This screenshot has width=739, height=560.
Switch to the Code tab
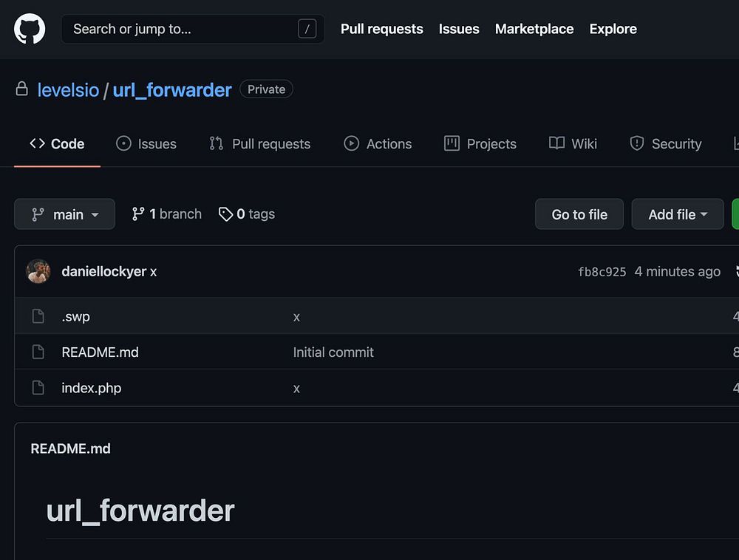pos(57,143)
